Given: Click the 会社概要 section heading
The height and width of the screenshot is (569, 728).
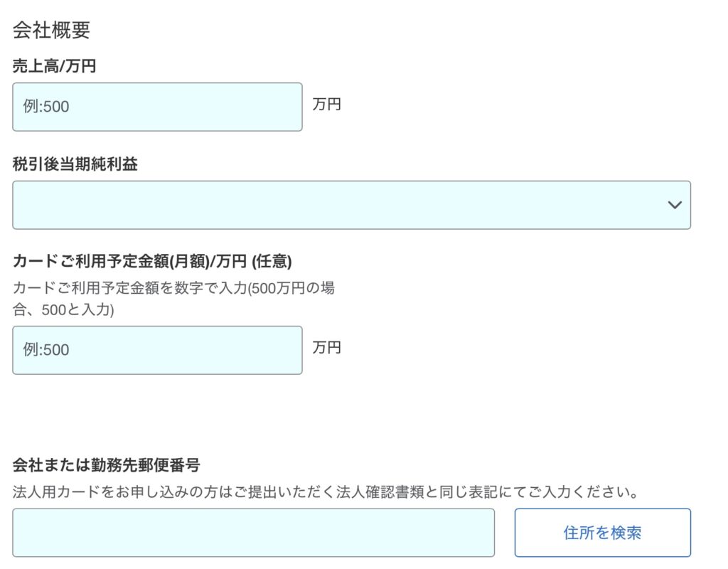Looking at the screenshot, I should (51, 31).
